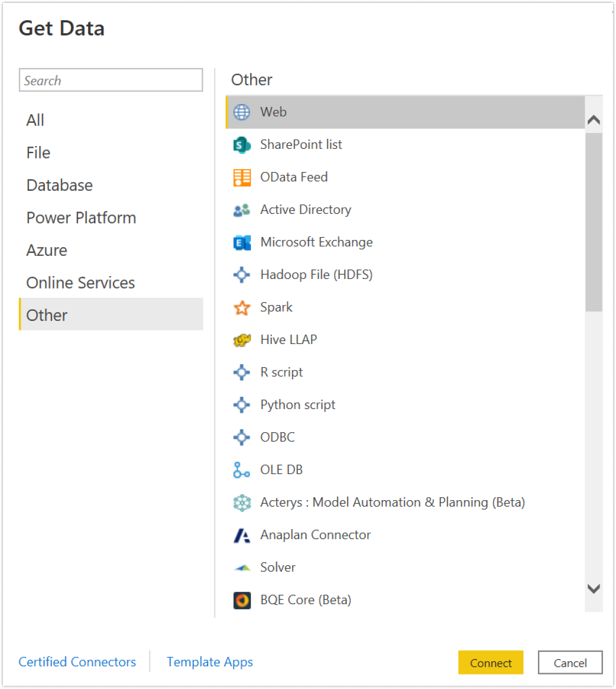Select Hadoop File (HDFS) text
Image resolution: width=616 pixels, height=689 pixels.
(x=316, y=275)
